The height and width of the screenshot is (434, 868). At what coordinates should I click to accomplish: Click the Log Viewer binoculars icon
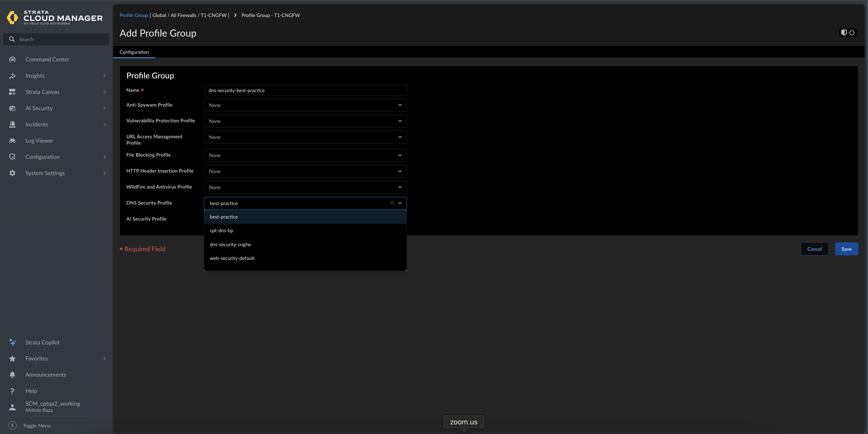[x=12, y=141]
